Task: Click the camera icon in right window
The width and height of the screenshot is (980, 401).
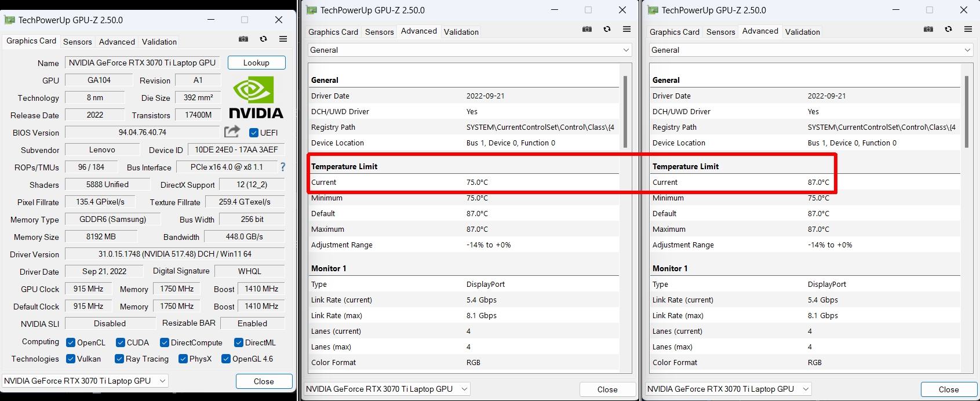Action: tap(928, 29)
